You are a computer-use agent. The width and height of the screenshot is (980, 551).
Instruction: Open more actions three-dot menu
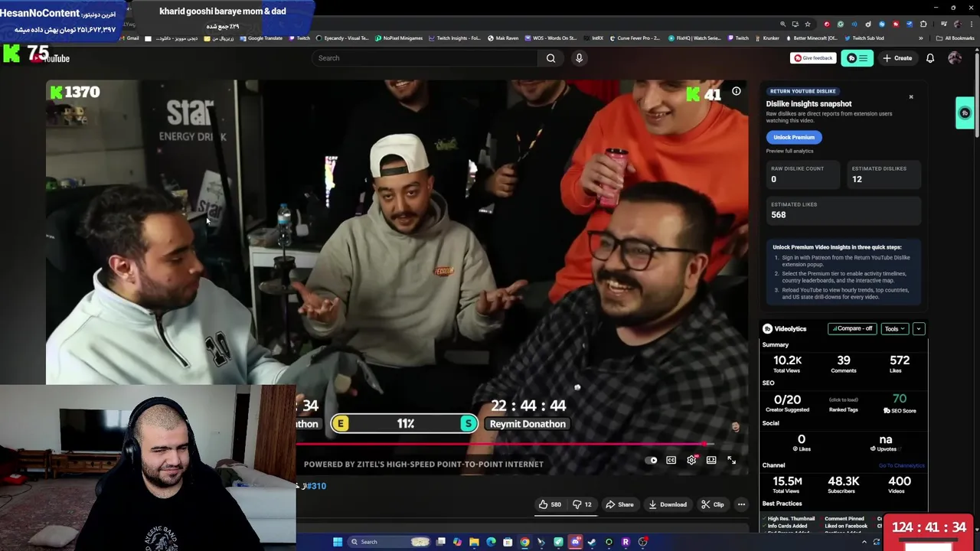click(x=741, y=504)
